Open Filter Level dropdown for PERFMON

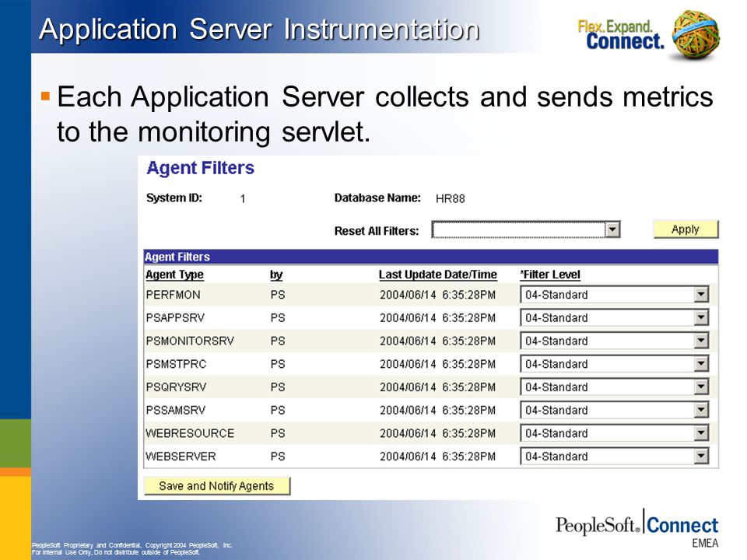point(614,295)
